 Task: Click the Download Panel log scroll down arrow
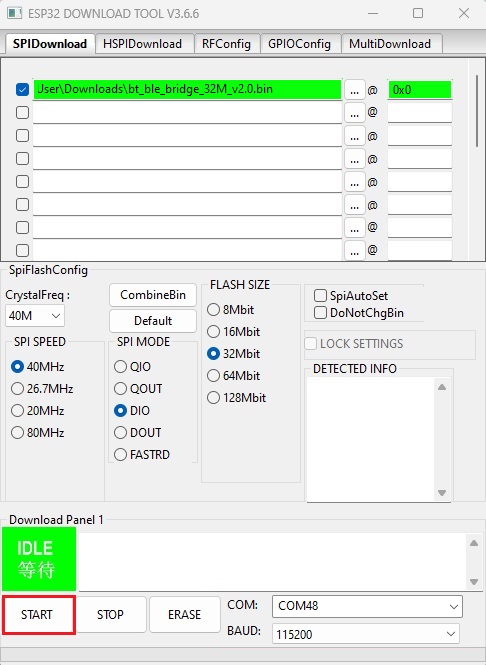click(474, 582)
